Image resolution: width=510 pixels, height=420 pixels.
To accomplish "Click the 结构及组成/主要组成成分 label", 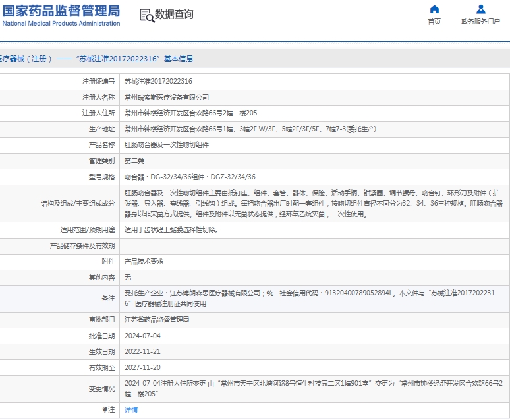I will tap(78, 204).
